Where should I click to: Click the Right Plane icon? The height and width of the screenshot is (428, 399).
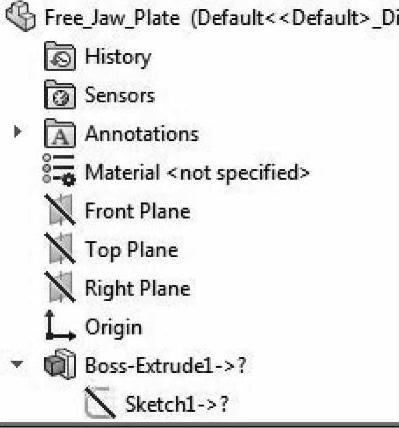coord(60,287)
